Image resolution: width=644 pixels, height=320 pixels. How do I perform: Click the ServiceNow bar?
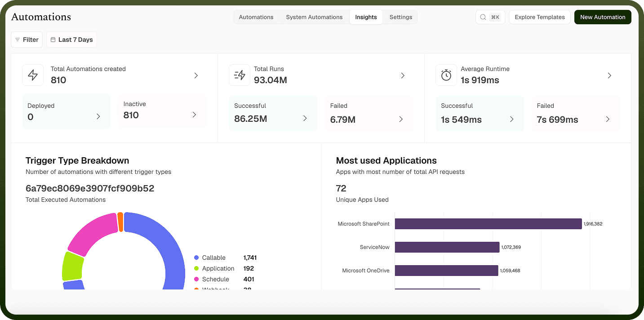[447, 247]
